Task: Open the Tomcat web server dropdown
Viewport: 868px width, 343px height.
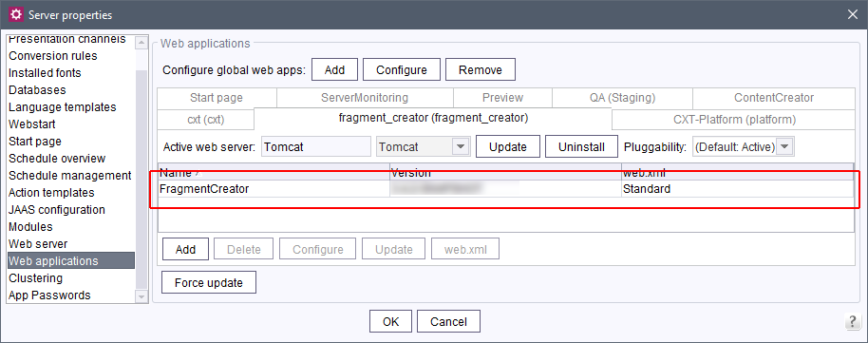Action: (461, 147)
